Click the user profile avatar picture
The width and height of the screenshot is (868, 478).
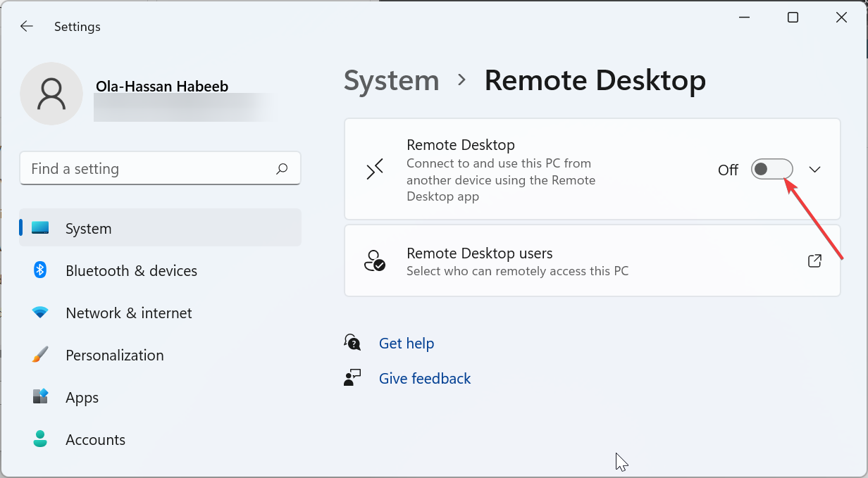tap(51, 94)
